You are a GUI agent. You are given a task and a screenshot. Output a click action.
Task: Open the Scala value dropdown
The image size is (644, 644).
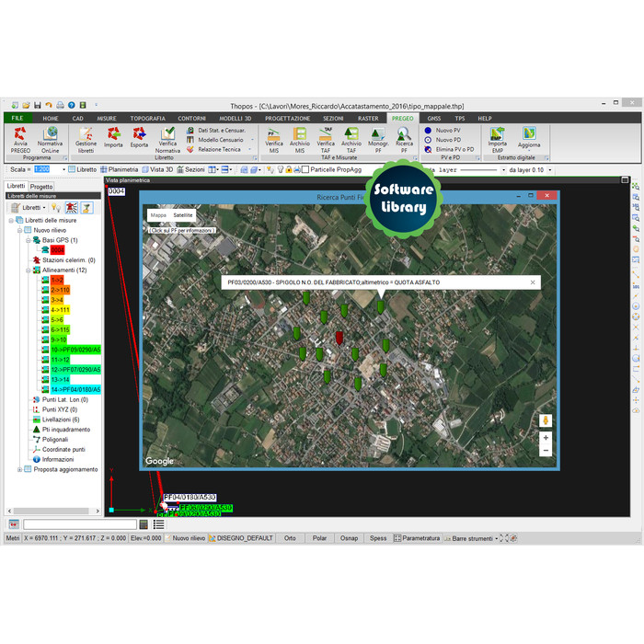63,170
